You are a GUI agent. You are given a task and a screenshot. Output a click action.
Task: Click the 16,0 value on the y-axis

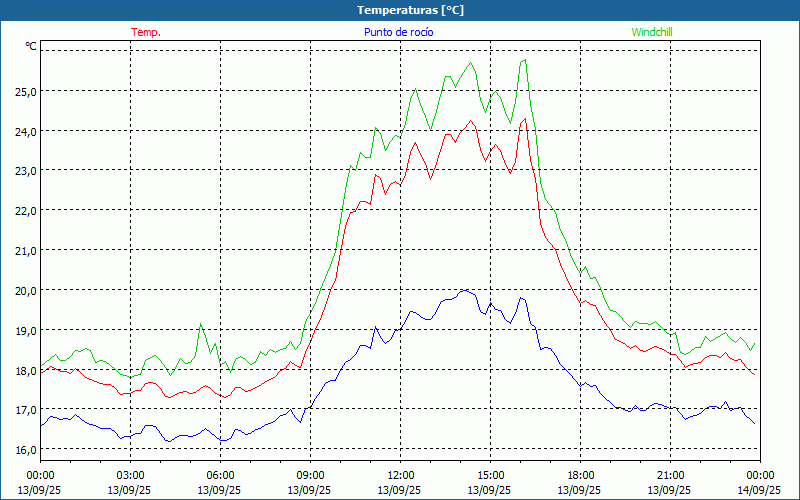tap(25, 450)
